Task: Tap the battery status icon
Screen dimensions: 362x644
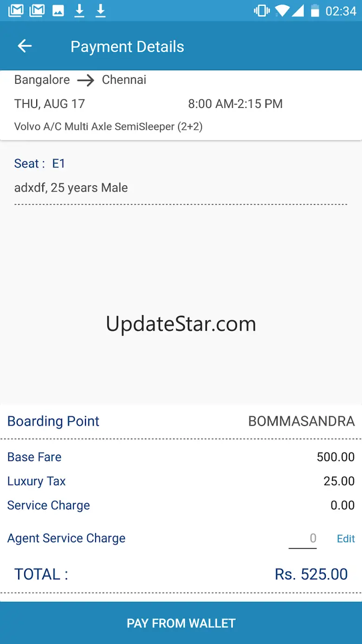Action: 315,11
